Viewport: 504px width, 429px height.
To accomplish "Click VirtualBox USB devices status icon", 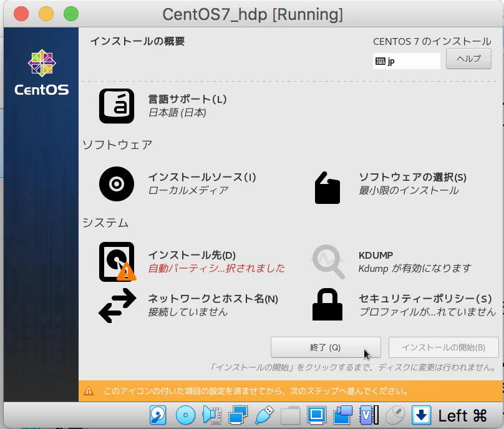I will [264, 415].
